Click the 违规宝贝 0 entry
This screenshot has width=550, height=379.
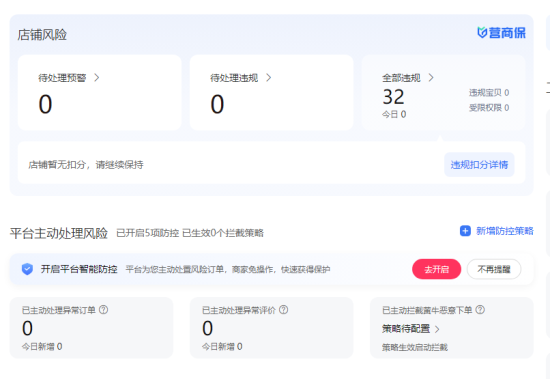(489, 93)
